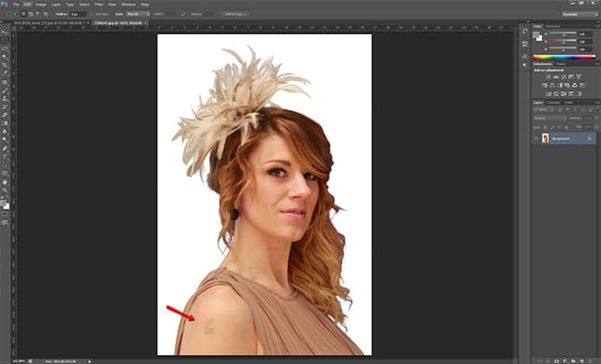The height and width of the screenshot is (364, 601).
Task: Select the Rectangle shape tool
Action: 5,173
